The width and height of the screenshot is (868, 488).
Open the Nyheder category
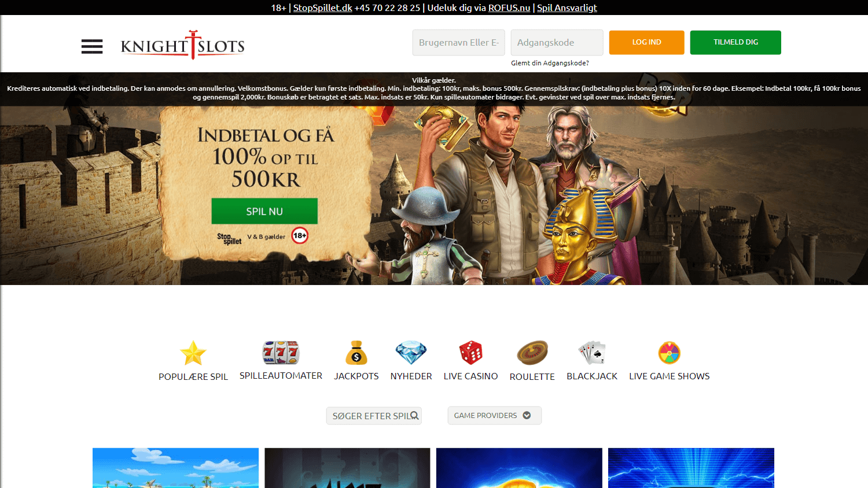point(411,376)
